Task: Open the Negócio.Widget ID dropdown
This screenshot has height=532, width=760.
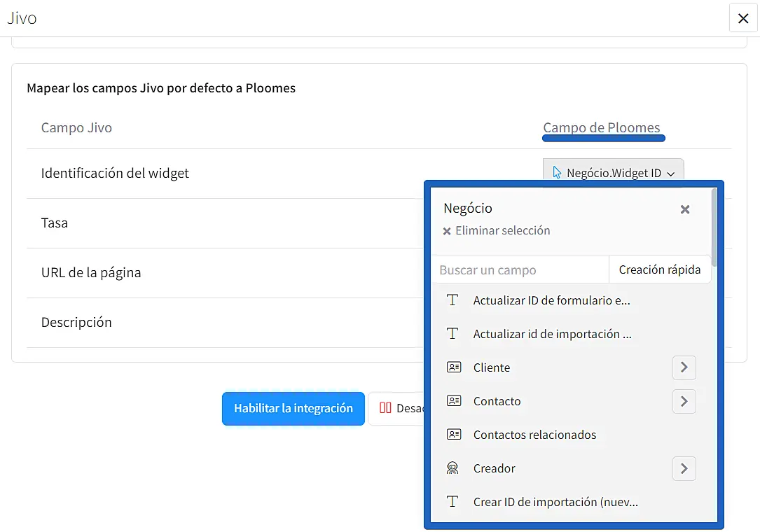Action: (613, 173)
